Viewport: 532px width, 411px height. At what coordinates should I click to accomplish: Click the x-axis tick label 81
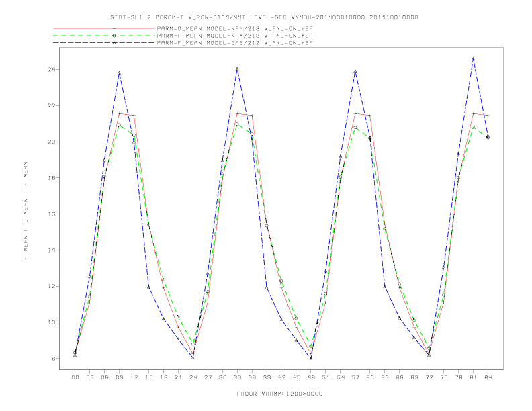pyautogui.click(x=474, y=377)
